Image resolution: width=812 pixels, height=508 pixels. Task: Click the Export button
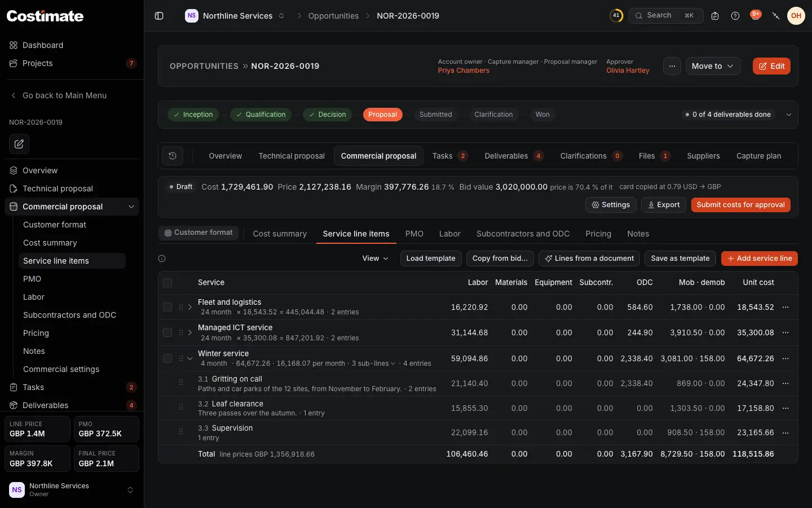coord(663,205)
